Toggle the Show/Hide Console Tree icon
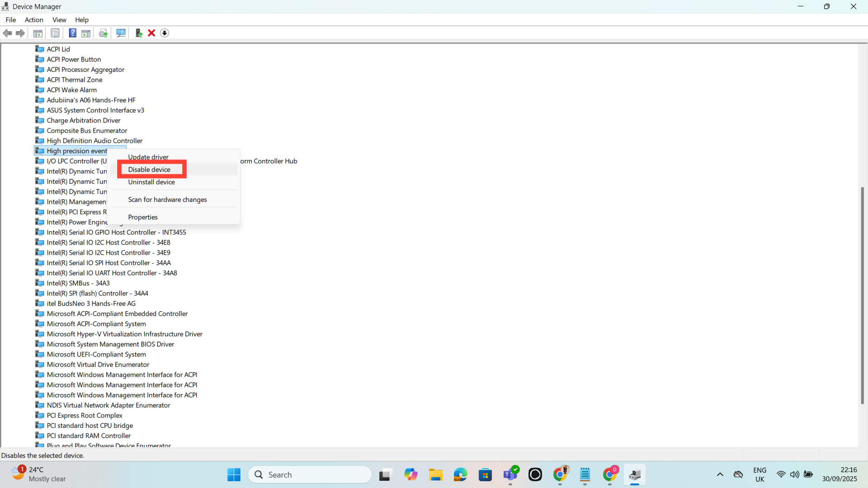Image resolution: width=868 pixels, height=488 pixels. [38, 33]
